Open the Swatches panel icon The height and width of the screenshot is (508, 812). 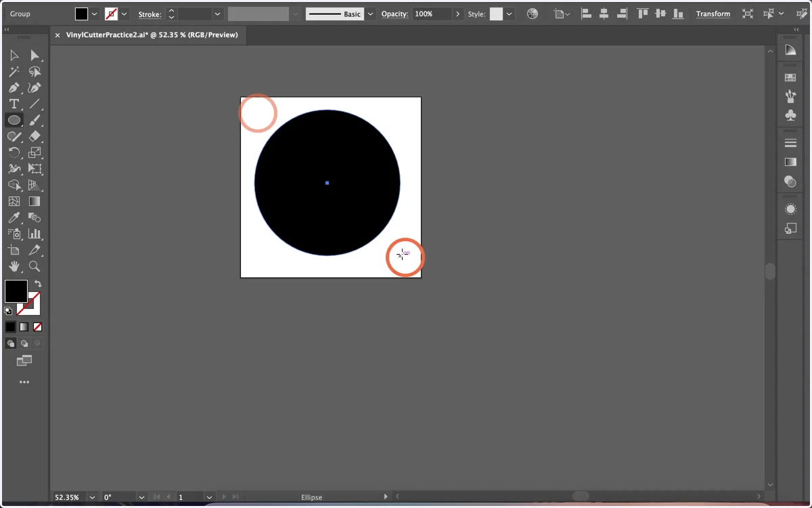pyautogui.click(x=790, y=78)
